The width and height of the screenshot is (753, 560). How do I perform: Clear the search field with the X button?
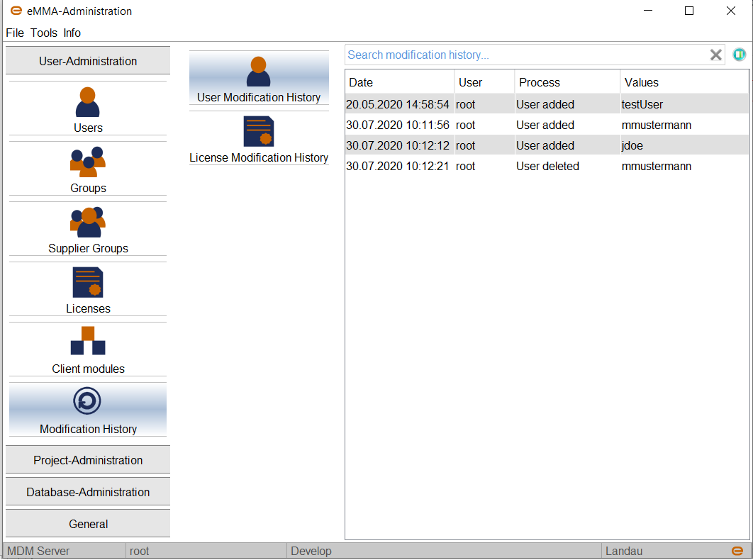click(715, 55)
